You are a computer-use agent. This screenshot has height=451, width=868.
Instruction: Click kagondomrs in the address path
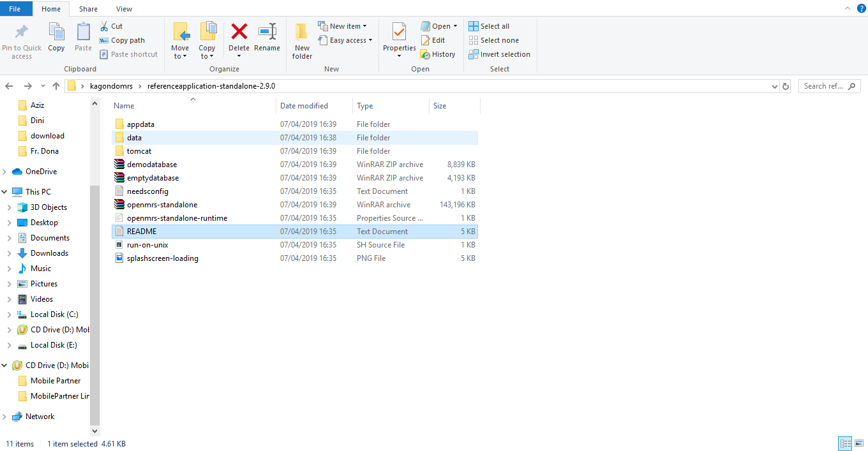click(x=110, y=86)
